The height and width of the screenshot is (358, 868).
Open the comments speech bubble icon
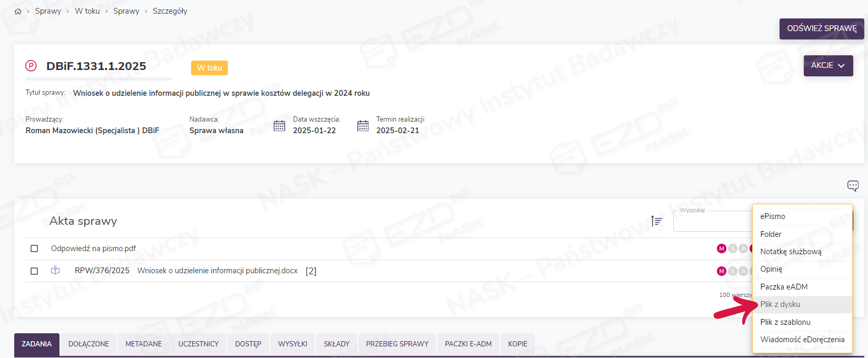coord(853,185)
